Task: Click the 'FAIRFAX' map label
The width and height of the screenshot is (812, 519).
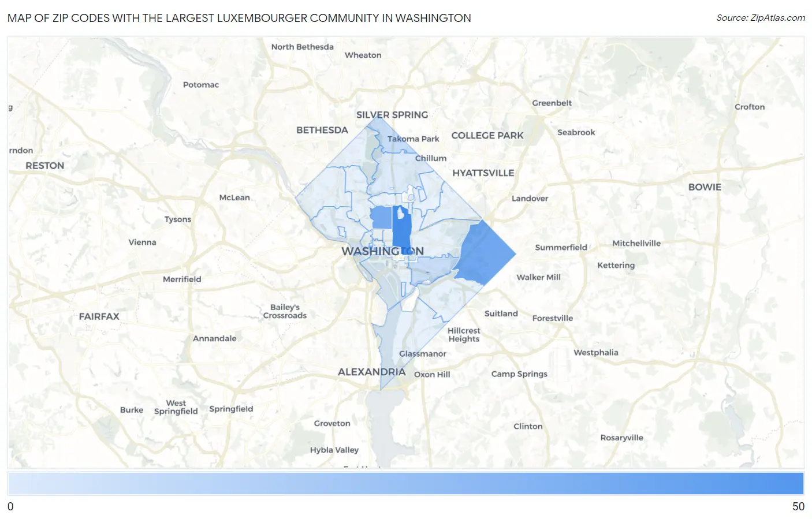Action: pyautogui.click(x=99, y=317)
